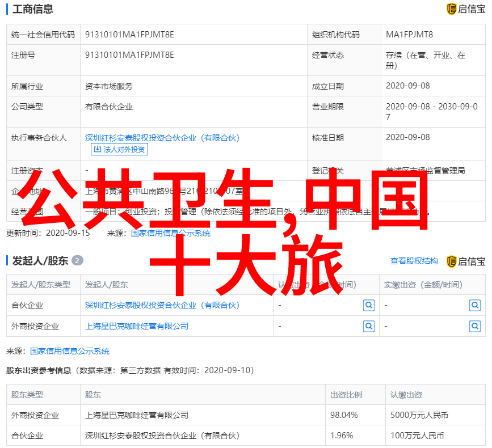Click the 经营状态 value 存续
This screenshot has height=448, width=492.
click(x=426, y=61)
